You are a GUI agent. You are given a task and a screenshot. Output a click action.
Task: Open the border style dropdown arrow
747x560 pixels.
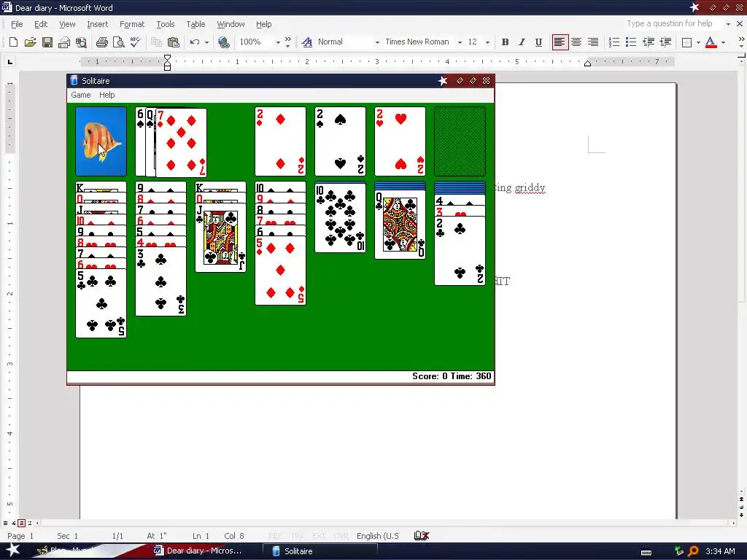click(698, 42)
